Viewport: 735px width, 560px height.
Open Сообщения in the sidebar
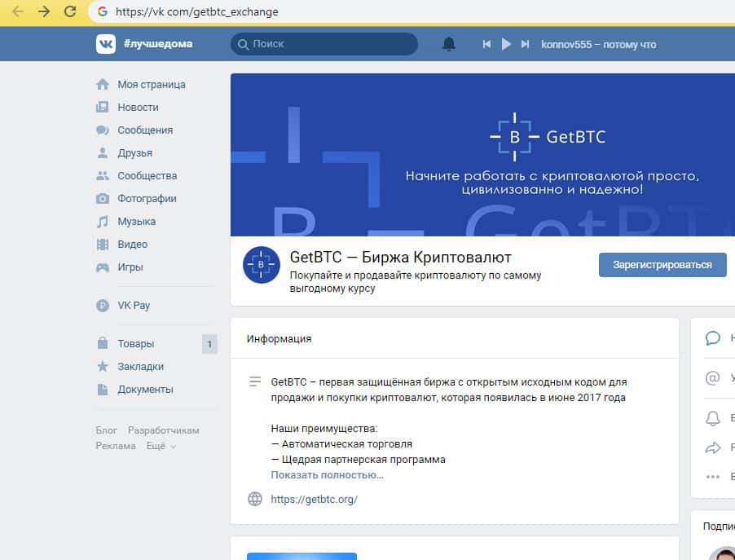click(145, 130)
